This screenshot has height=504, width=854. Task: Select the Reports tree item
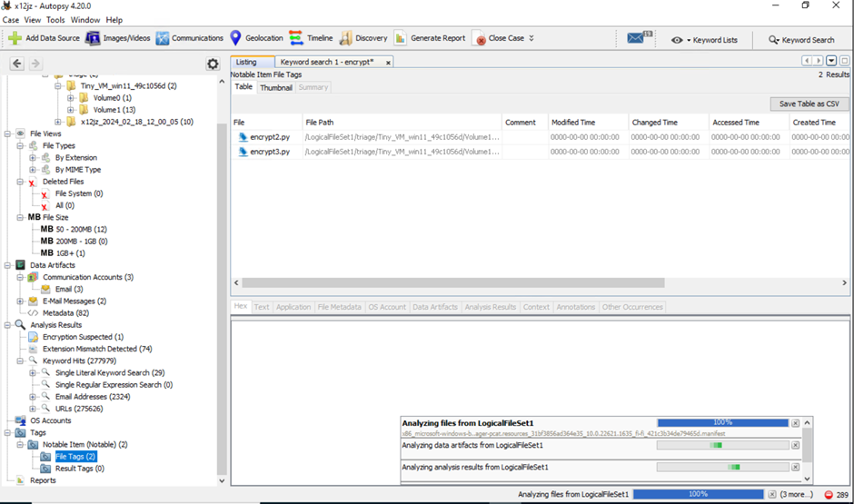coord(43,480)
